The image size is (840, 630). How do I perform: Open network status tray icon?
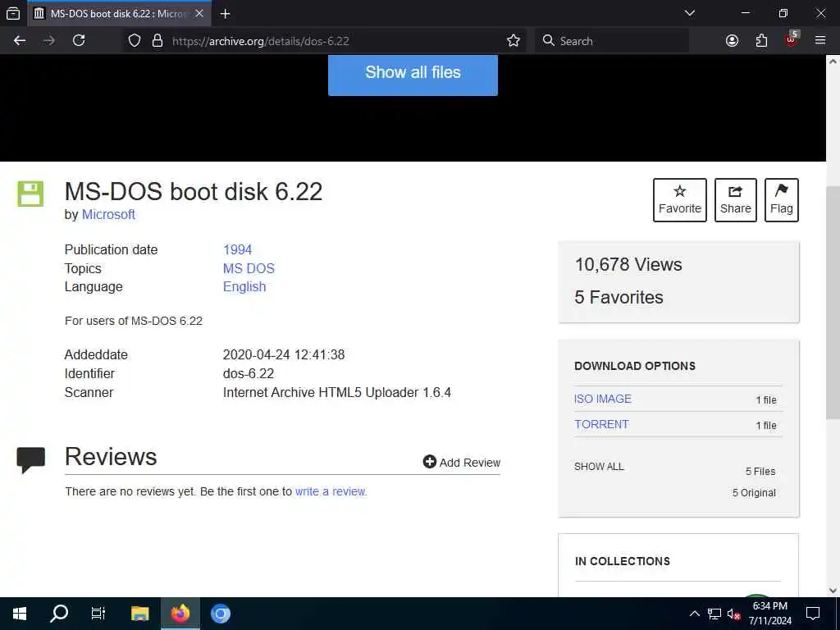(714, 614)
